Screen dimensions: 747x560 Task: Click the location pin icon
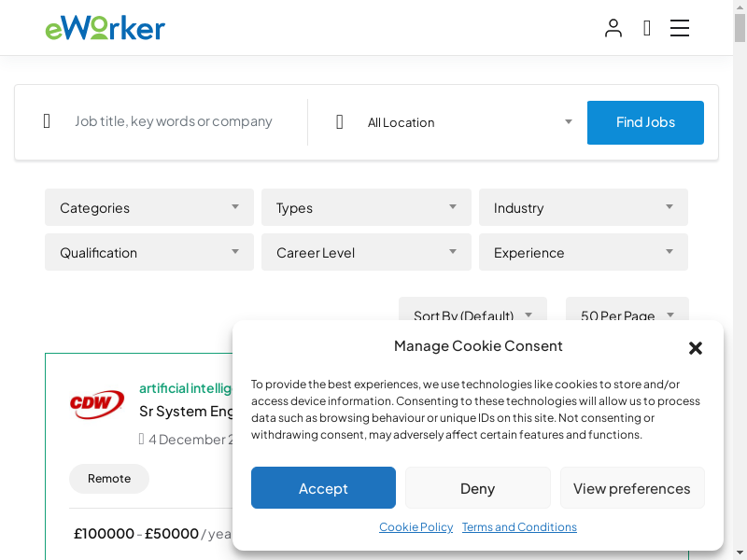tap(340, 122)
